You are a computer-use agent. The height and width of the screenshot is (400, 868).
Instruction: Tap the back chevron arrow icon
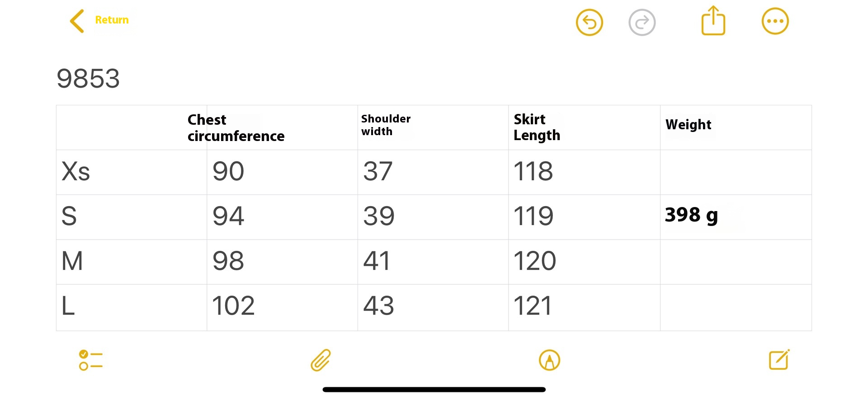click(x=77, y=21)
